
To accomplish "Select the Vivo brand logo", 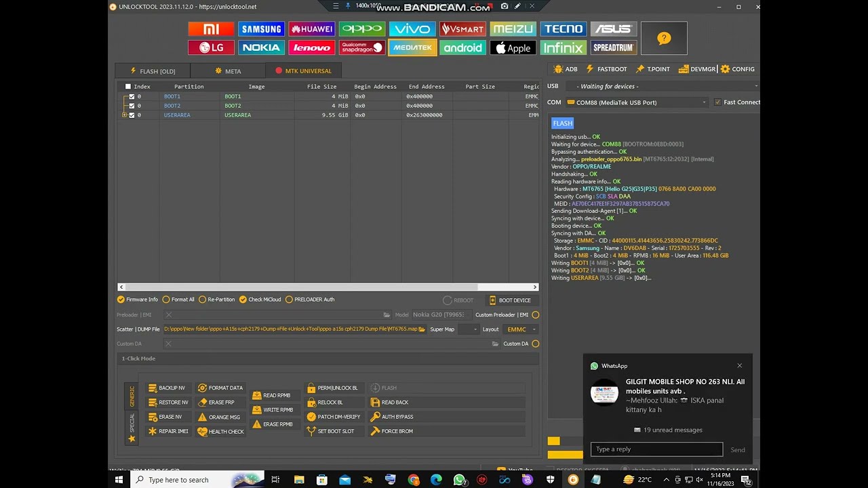I will 412,29.
